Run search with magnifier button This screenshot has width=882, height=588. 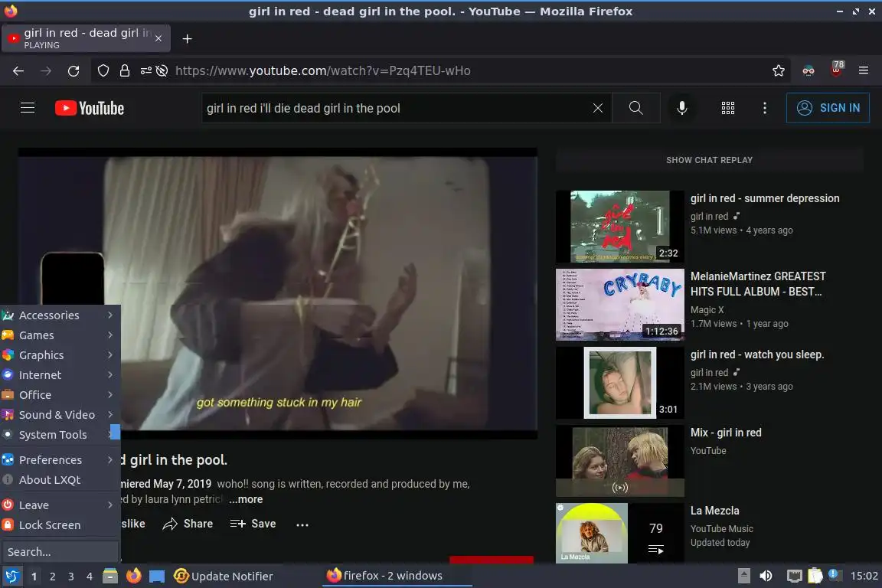click(635, 108)
